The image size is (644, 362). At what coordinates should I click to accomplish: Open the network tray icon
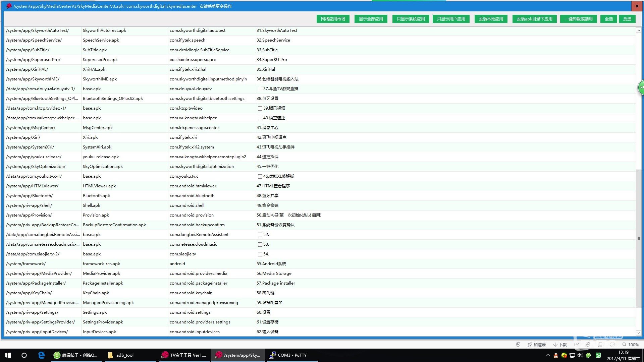coord(572,355)
